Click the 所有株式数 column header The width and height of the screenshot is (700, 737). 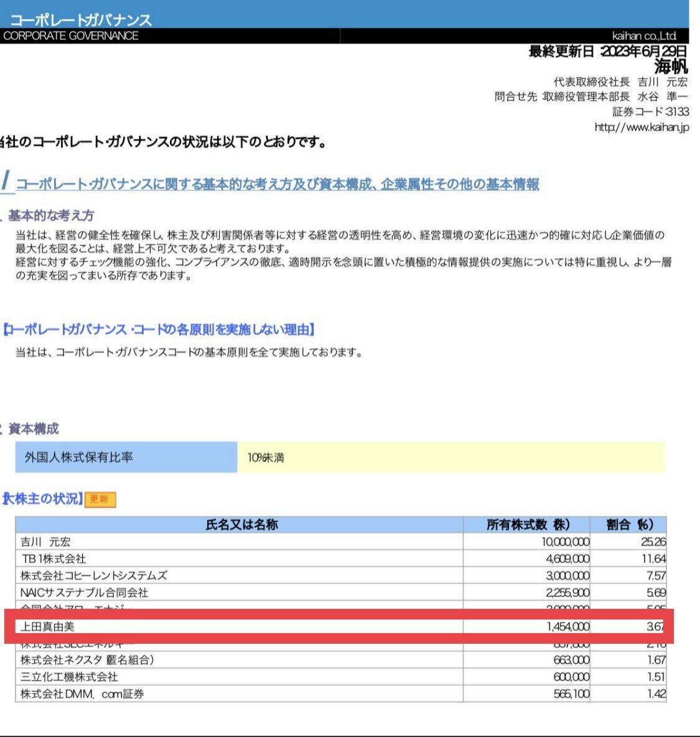pos(528,525)
